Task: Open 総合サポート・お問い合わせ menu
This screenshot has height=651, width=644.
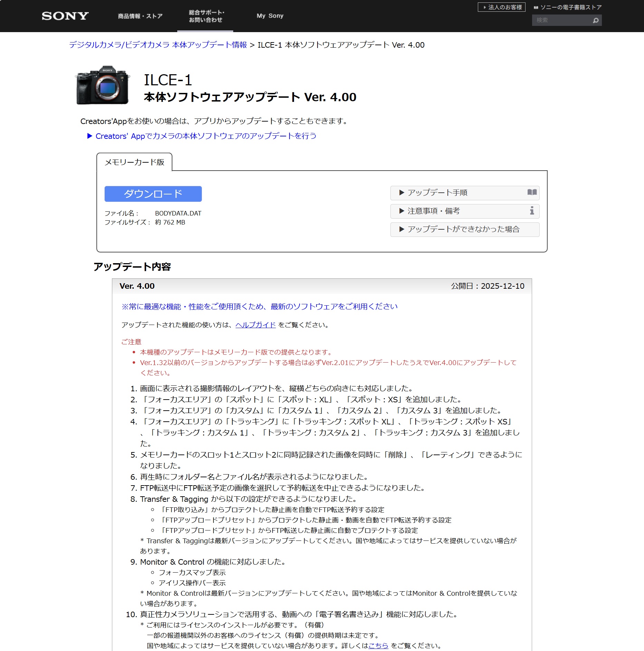Action: (x=206, y=16)
